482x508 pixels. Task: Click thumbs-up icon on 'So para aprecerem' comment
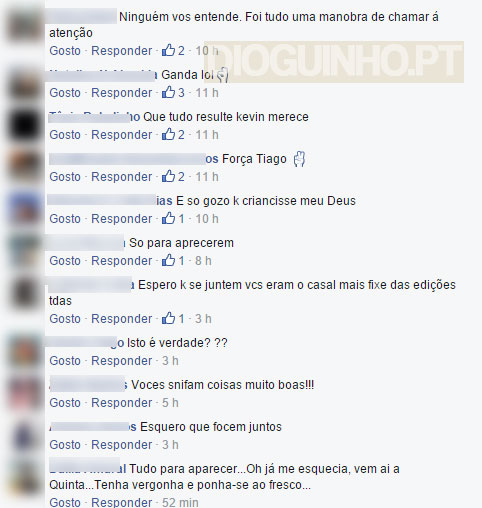[168, 260]
